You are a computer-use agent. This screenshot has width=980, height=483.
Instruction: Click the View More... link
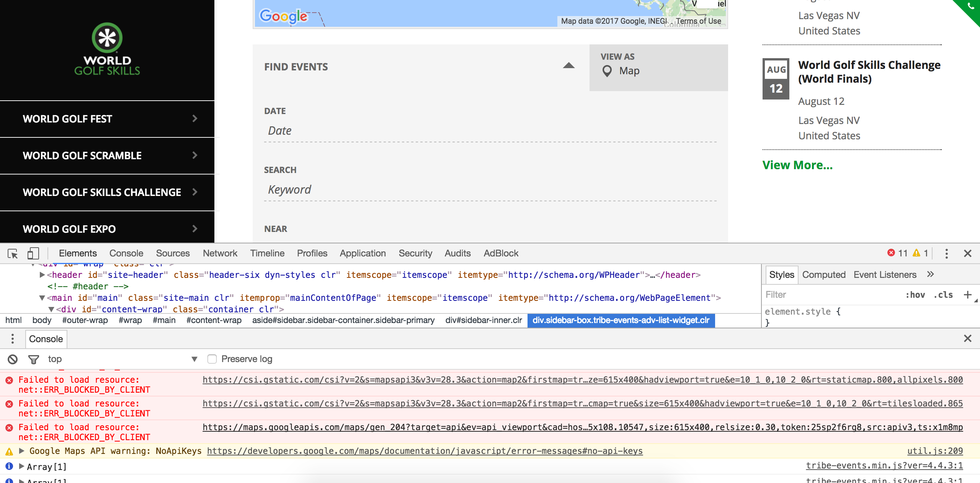pos(797,165)
